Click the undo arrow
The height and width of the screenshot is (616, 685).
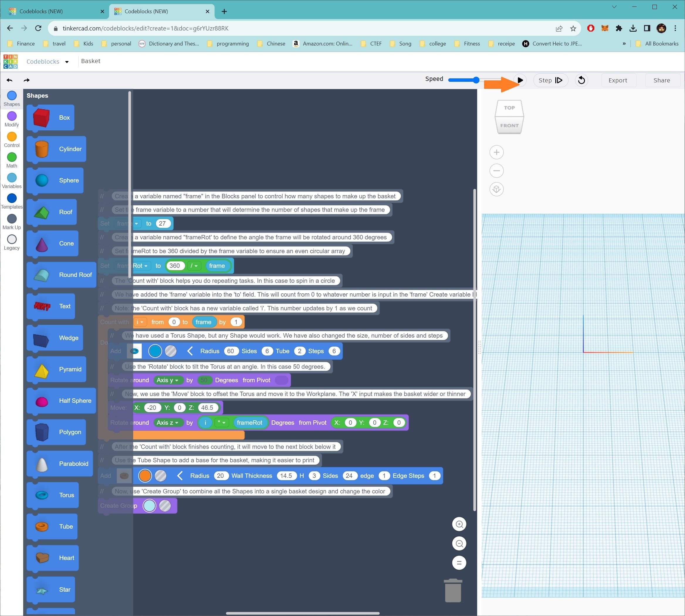point(9,80)
